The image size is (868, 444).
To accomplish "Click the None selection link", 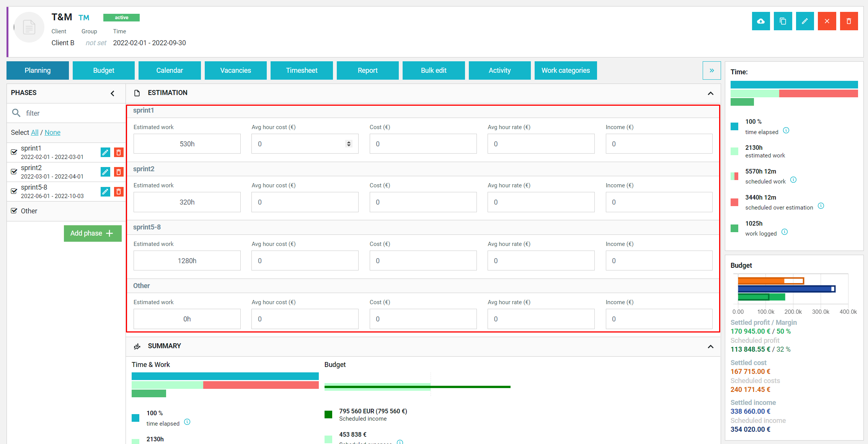I will 52,133.
